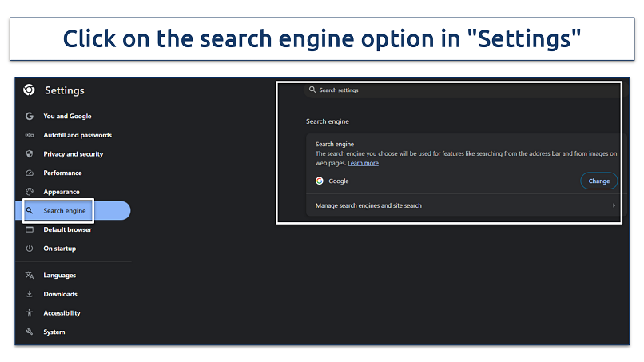
Task: Click the System wrench icon
Action: coord(30,332)
